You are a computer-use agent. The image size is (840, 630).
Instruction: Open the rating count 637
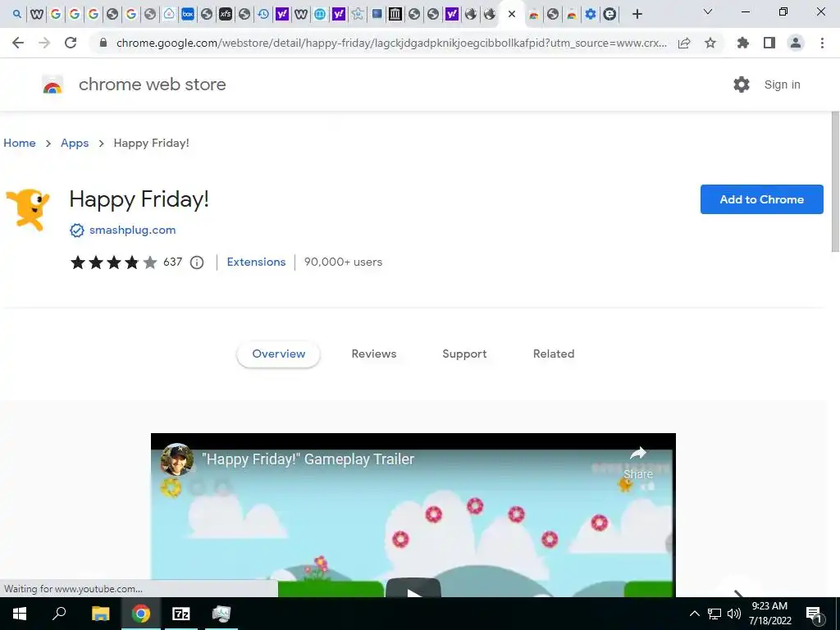(172, 262)
